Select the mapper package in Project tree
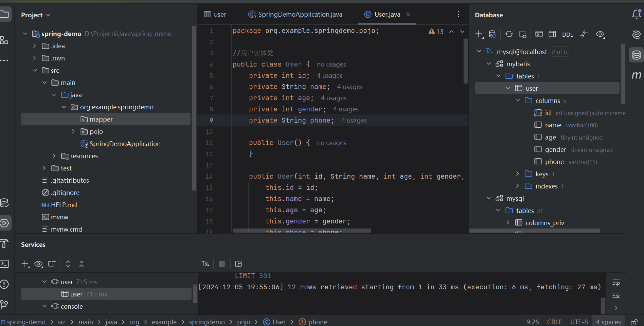Screen dimensions: 644x326 [106, 119]
